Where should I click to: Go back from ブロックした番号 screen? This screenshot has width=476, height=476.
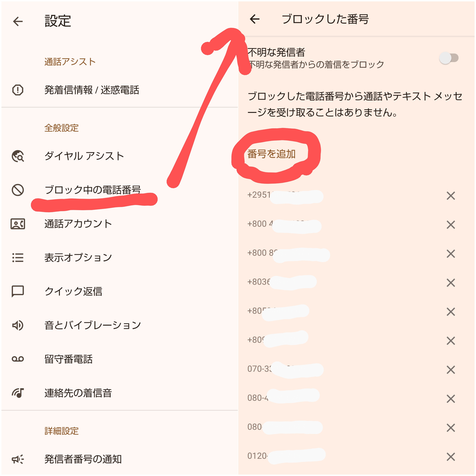(x=255, y=19)
